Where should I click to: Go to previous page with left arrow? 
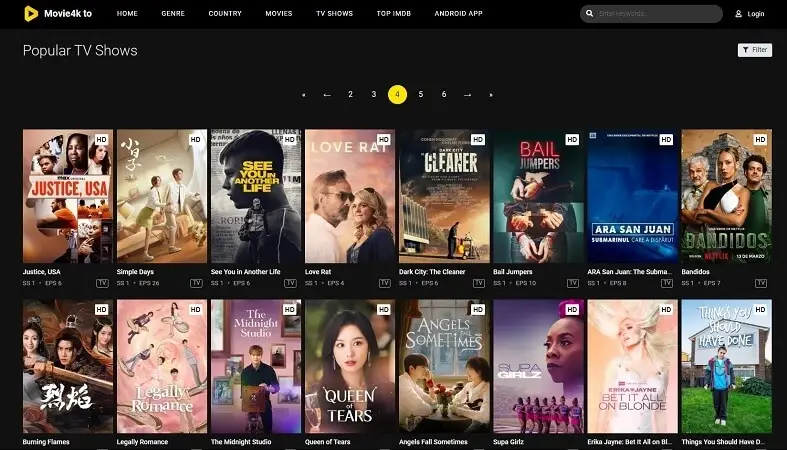click(x=327, y=95)
